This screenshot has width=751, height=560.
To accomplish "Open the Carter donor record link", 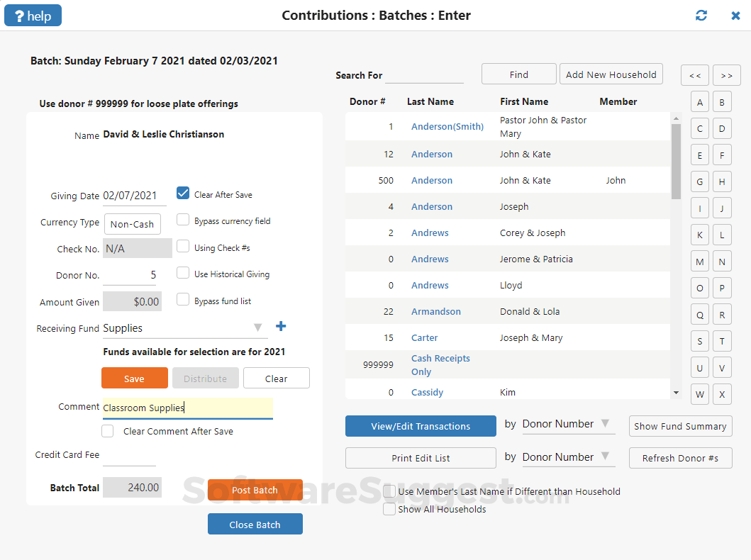I will click(424, 337).
